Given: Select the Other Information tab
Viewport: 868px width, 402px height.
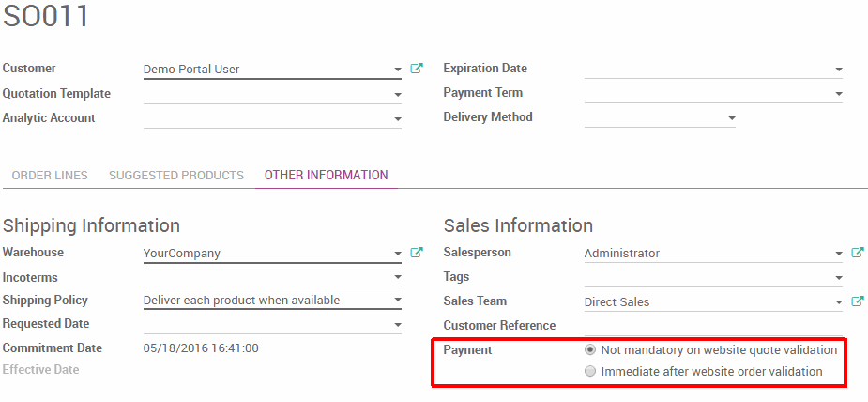Looking at the screenshot, I should 326,176.
